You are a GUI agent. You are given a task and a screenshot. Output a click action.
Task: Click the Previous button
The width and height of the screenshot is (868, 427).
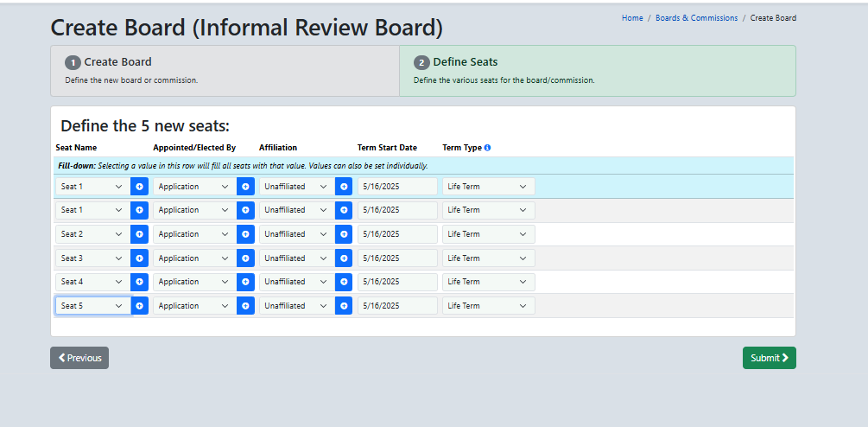tap(79, 358)
